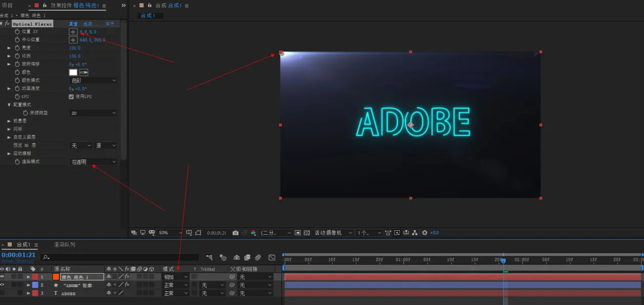Screen dimensions: 644x305
Task: Click the mask and shape path visibility icon
Action: 198,233
